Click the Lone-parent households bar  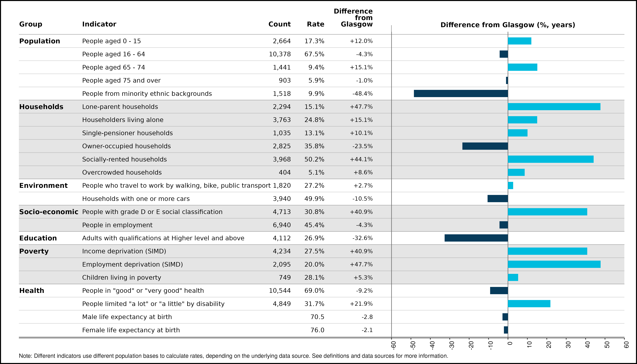(x=554, y=107)
